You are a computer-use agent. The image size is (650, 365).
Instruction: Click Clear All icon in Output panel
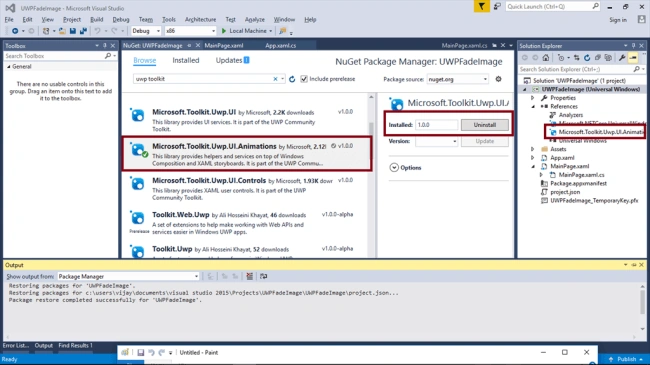point(250,276)
